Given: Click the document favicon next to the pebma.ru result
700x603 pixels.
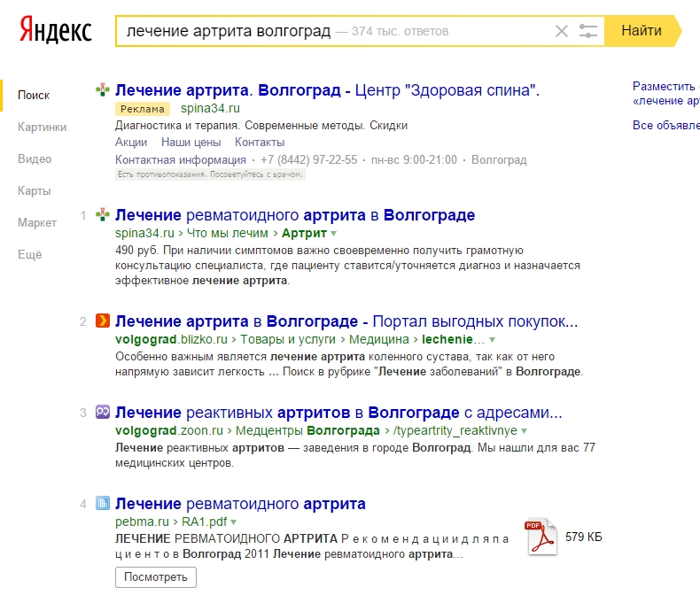Looking at the screenshot, I should click(103, 503).
